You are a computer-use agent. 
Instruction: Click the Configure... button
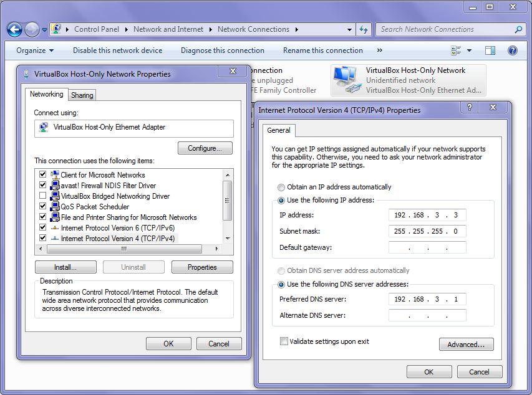205,148
